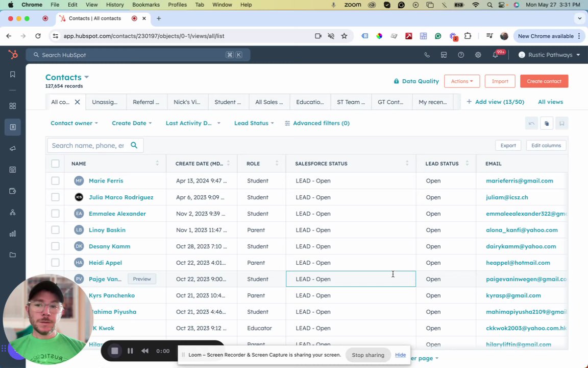The height and width of the screenshot is (368, 588).
Task: Open the Chrome extensions puzzle icon
Action: (x=467, y=36)
